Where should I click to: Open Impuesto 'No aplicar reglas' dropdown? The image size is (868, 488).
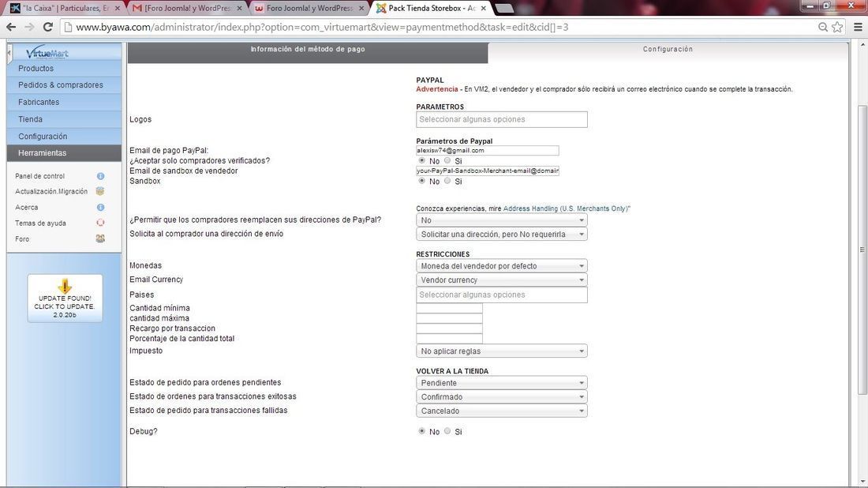coord(502,351)
